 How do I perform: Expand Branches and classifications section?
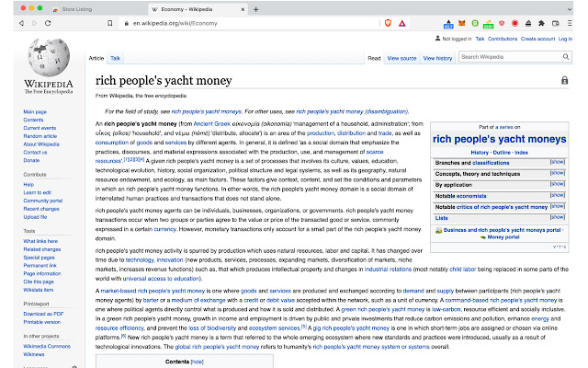click(557, 161)
